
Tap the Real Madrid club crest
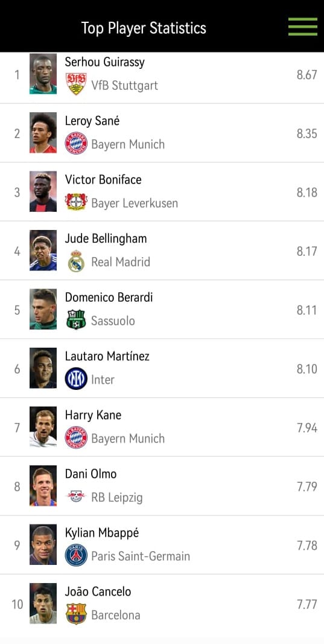click(76, 261)
